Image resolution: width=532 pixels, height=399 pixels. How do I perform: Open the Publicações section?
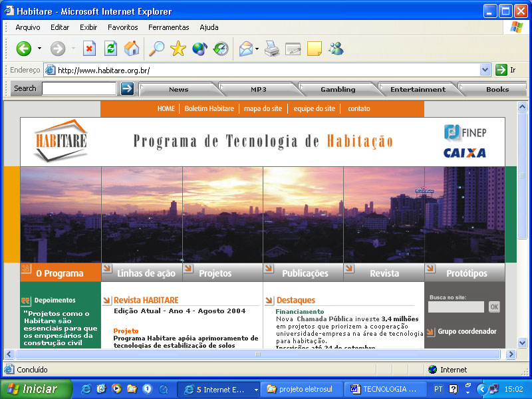click(x=303, y=273)
